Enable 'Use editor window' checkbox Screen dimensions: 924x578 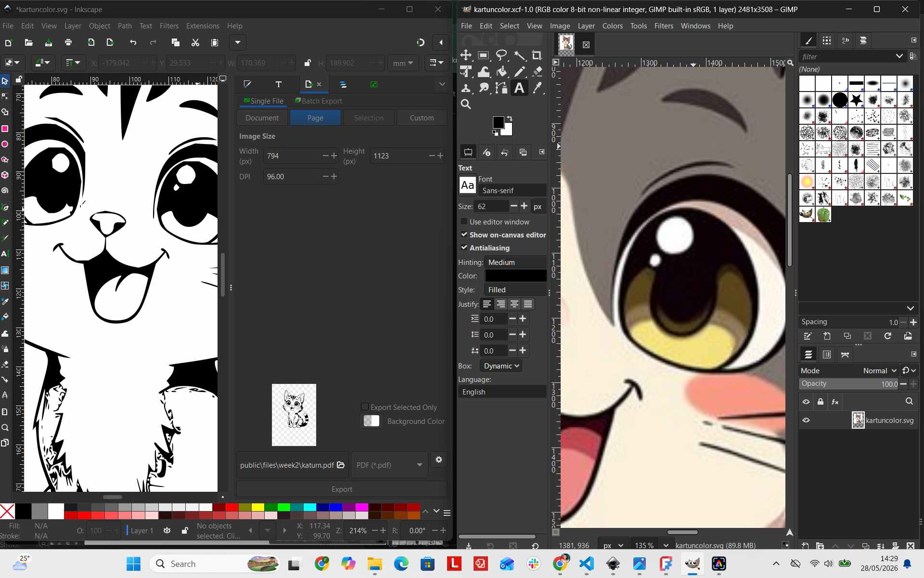click(x=464, y=222)
